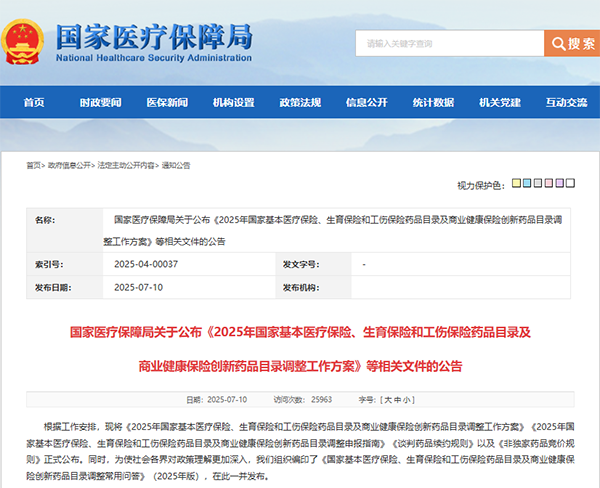Click the red announcement headline
This screenshot has width=600, height=488.
300,349
